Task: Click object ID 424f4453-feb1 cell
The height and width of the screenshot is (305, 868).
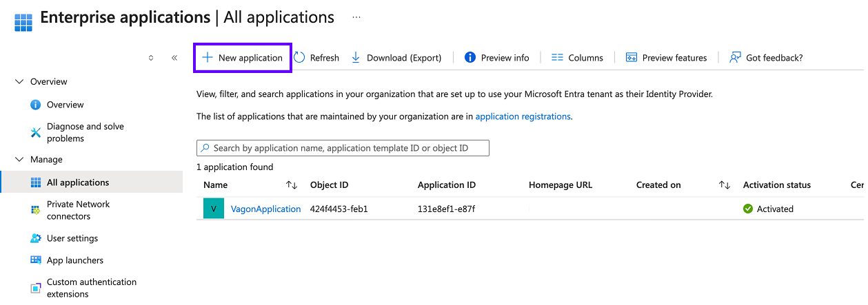Action: pyautogui.click(x=339, y=209)
